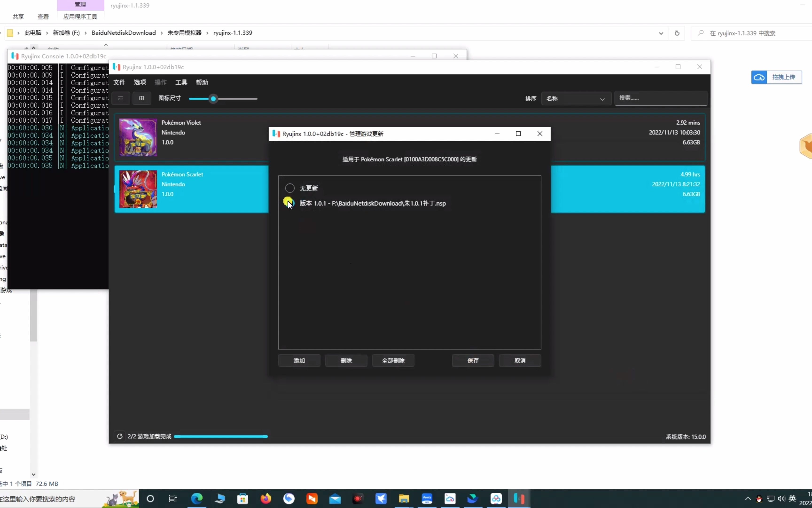This screenshot has height=508, width=812.
Task: Select the Pokémon Scarlet game thumbnail
Action: pyautogui.click(x=138, y=189)
